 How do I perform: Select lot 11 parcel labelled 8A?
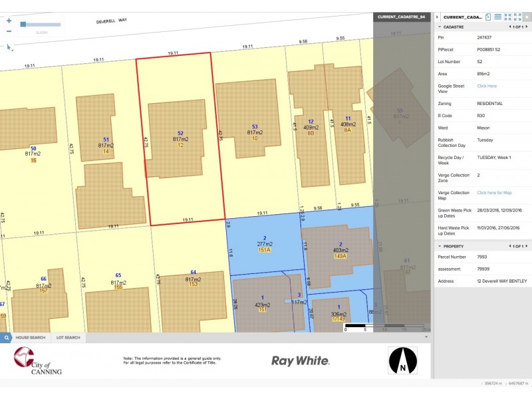pos(348,124)
